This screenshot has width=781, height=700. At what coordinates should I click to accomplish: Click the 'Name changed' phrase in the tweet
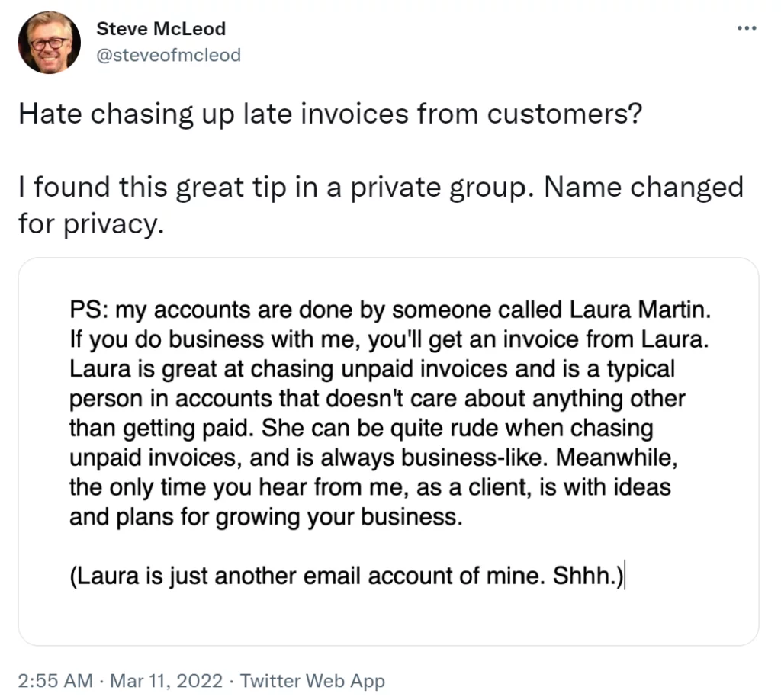coord(644,188)
